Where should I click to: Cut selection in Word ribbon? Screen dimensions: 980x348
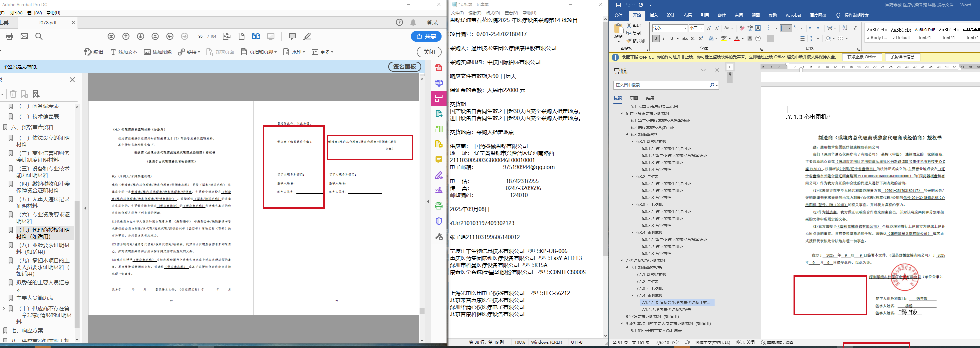(634, 26)
